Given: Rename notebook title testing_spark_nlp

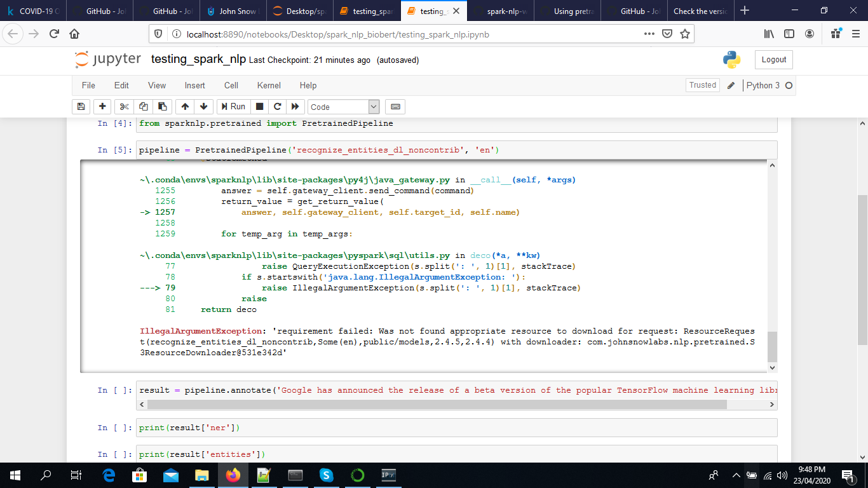Looking at the screenshot, I should [x=198, y=59].
